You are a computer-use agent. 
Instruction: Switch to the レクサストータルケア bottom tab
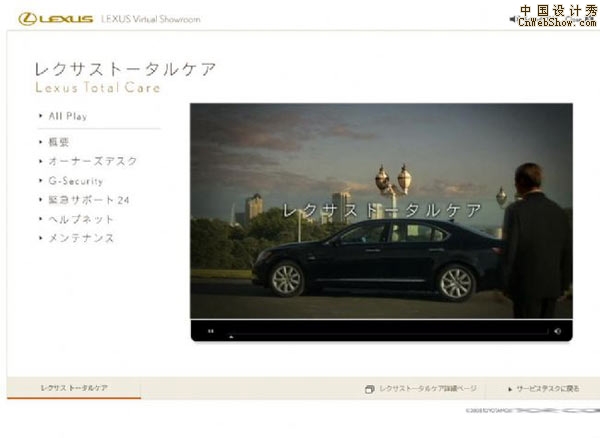[74, 388]
